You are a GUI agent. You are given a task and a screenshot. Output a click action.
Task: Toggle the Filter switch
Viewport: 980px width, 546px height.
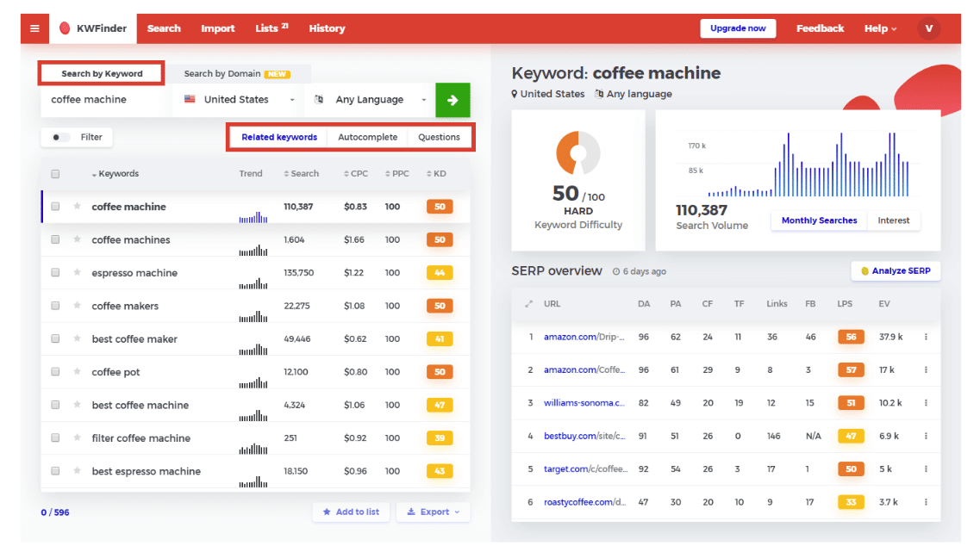tap(61, 137)
